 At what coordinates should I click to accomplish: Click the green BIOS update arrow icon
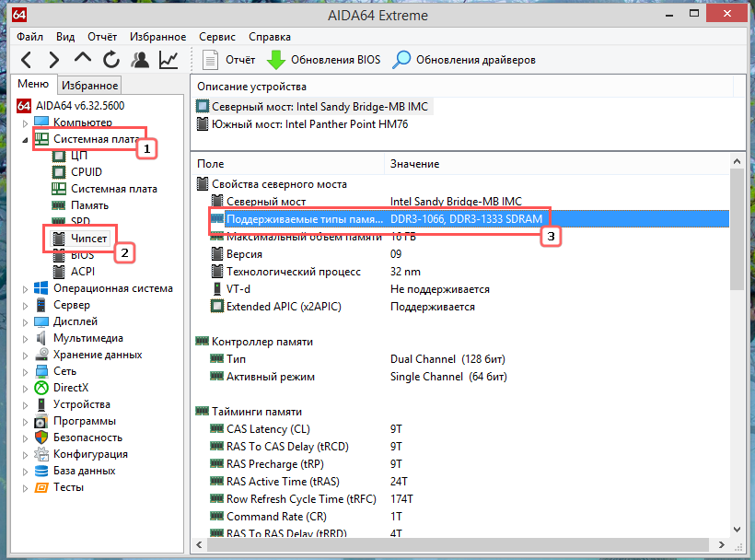(x=276, y=60)
